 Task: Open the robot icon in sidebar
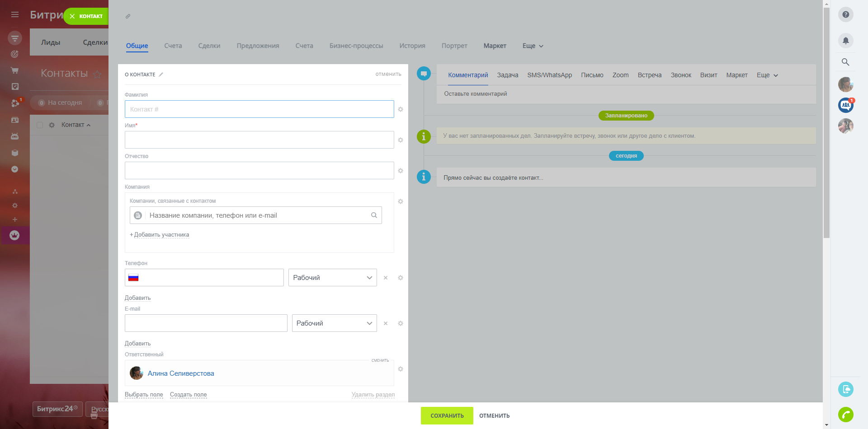(15, 136)
